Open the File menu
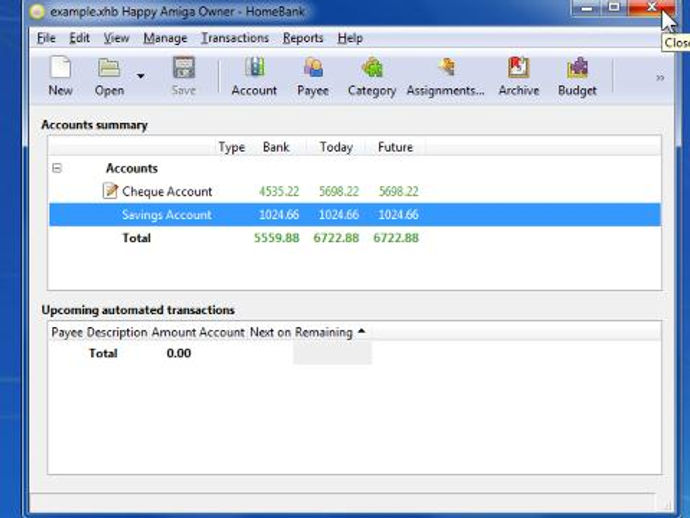Image resolution: width=690 pixels, height=518 pixels. pyautogui.click(x=46, y=38)
